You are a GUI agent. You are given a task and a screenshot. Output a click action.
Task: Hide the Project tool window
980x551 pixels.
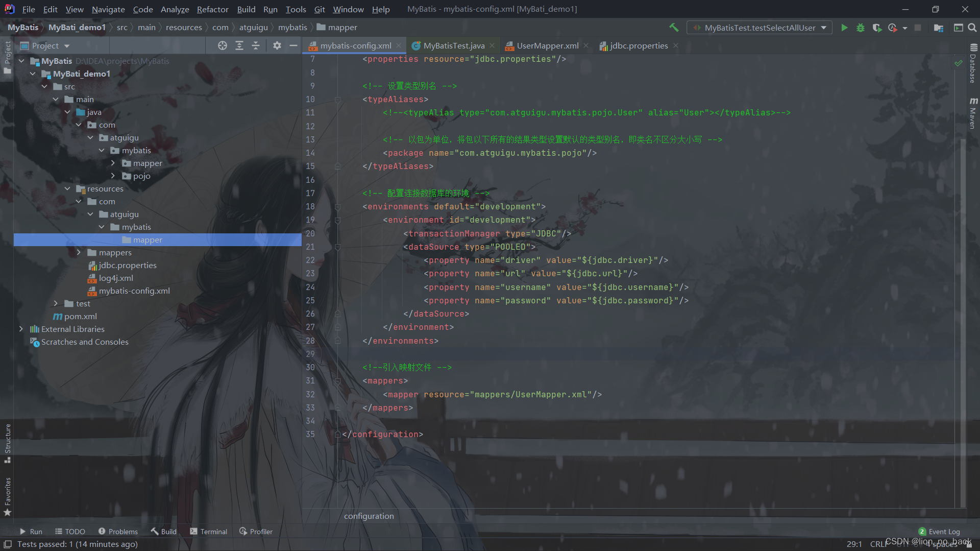293,45
